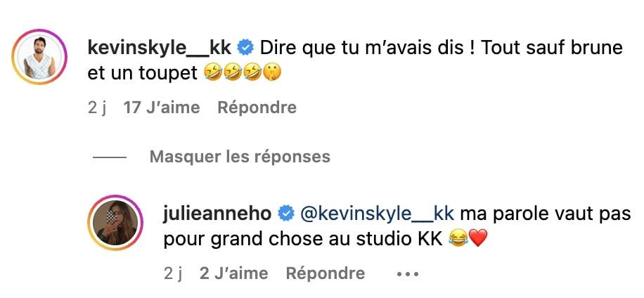
Task: Click the "2 j" timestamp under first comment
Action: [x=97, y=108]
